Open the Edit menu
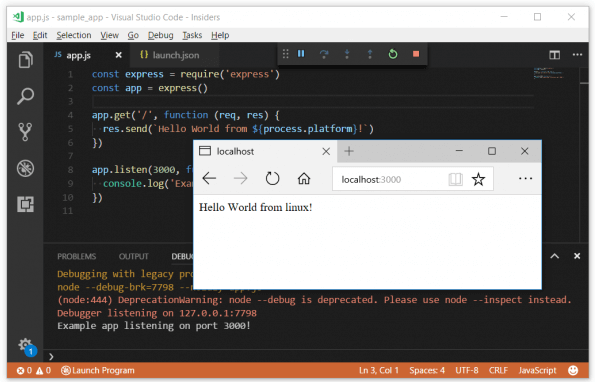 click(40, 35)
